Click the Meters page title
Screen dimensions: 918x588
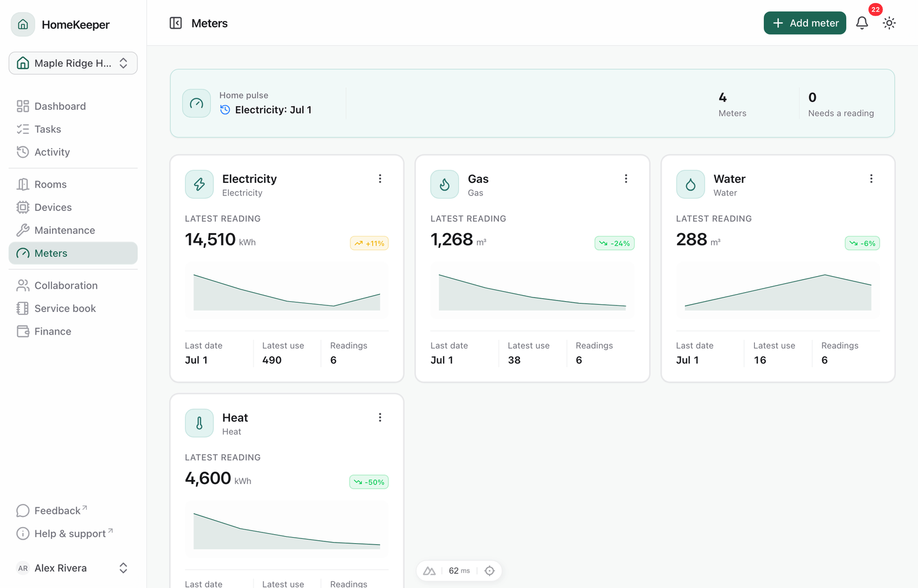click(x=209, y=23)
